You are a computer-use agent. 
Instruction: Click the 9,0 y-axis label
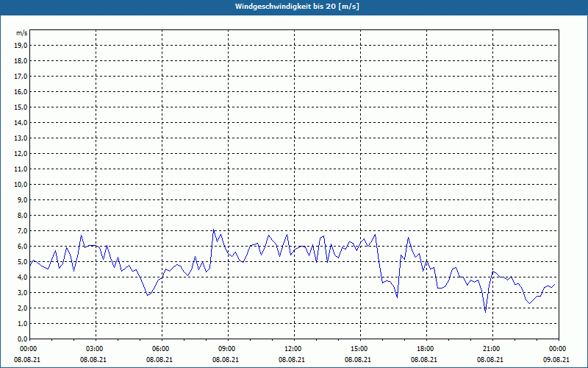coord(22,199)
